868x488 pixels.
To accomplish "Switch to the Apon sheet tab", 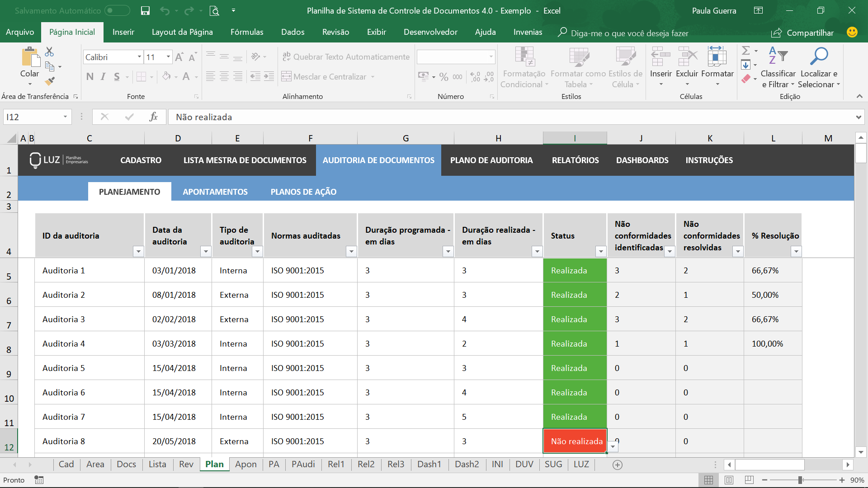I will pos(245,464).
